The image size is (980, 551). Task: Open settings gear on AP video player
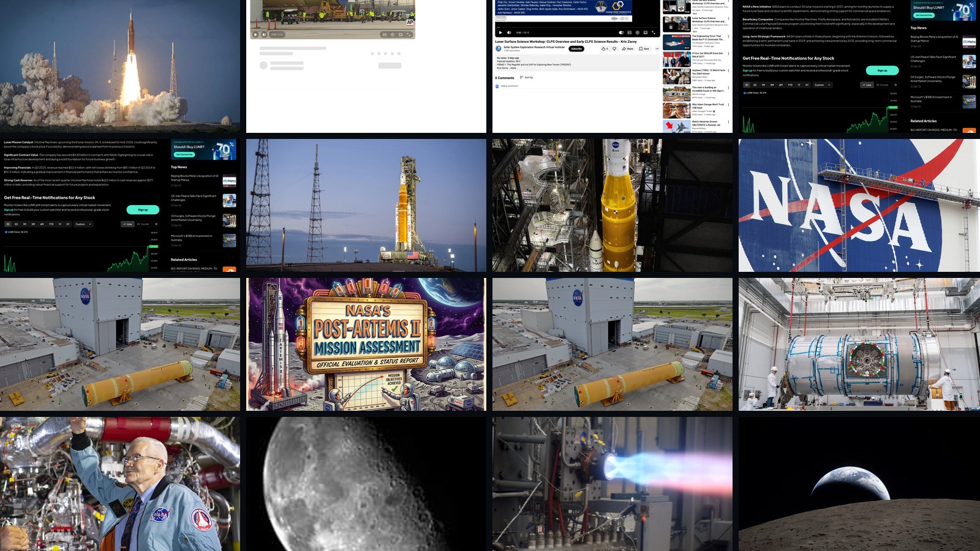click(393, 34)
